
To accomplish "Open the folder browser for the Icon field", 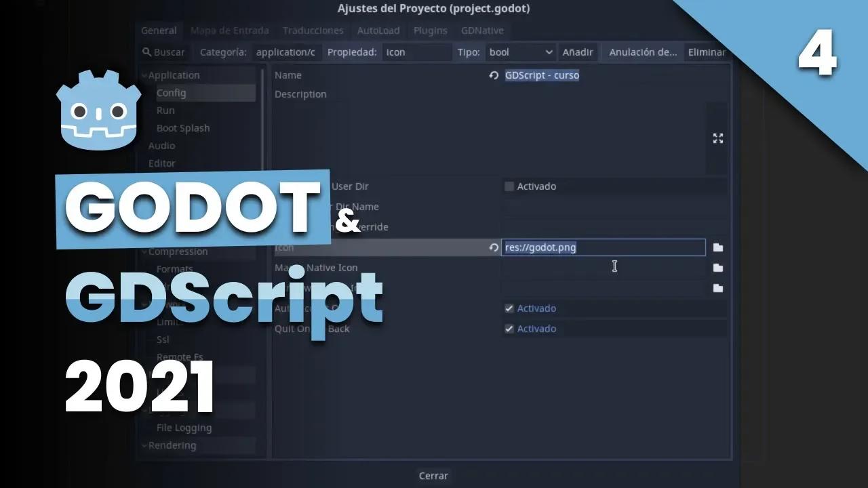I will point(718,247).
